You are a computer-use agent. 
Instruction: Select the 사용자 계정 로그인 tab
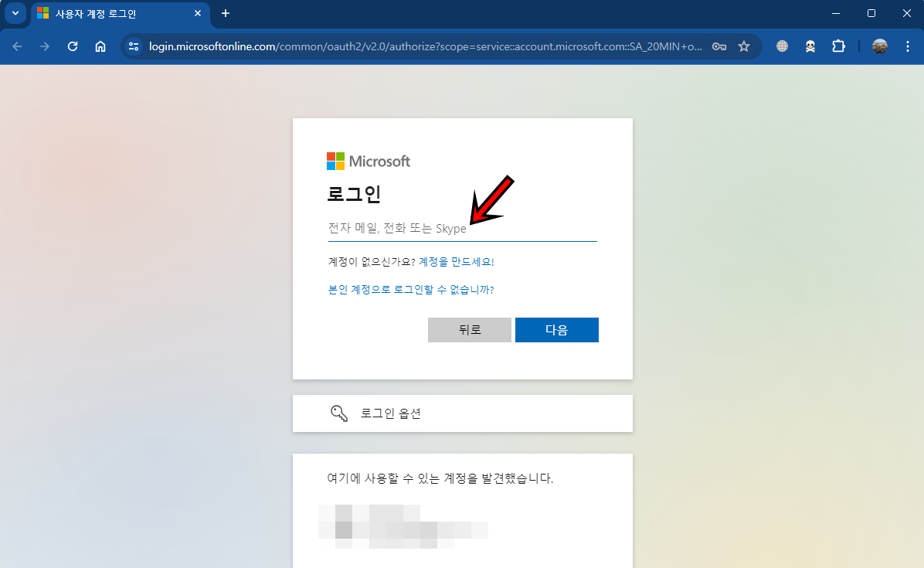pos(120,14)
